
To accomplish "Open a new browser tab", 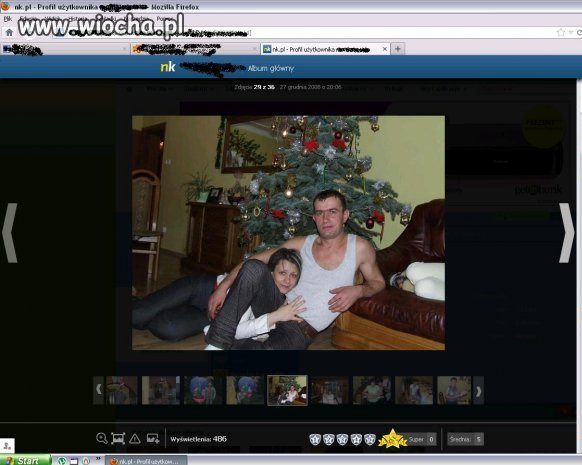I will 398,49.
